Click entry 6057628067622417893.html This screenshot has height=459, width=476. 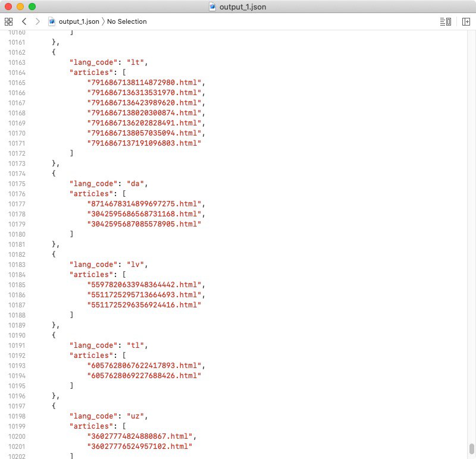pyautogui.click(x=144, y=366)
